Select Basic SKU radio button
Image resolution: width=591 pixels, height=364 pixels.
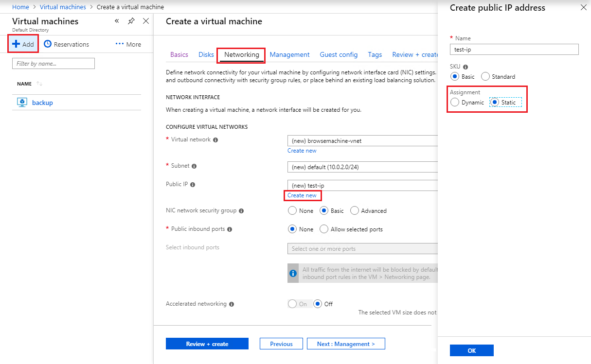point(455,76)
